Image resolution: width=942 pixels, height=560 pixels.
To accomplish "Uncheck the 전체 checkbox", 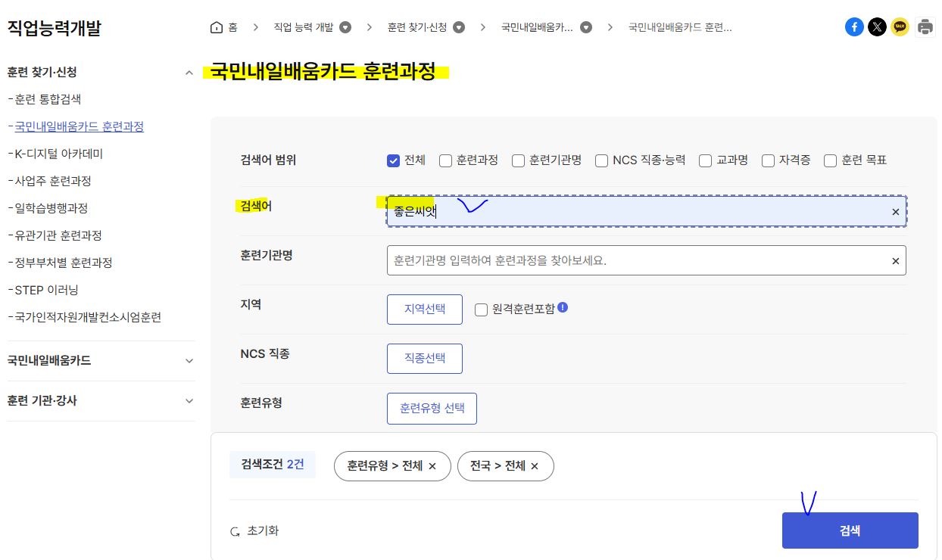I will click(x=393, y=160).
